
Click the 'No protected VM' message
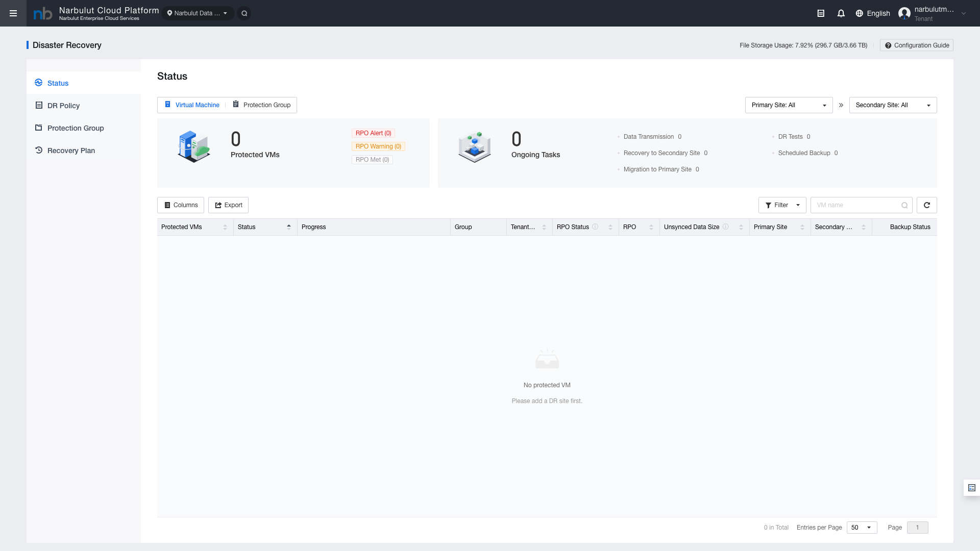click(547, 385)
